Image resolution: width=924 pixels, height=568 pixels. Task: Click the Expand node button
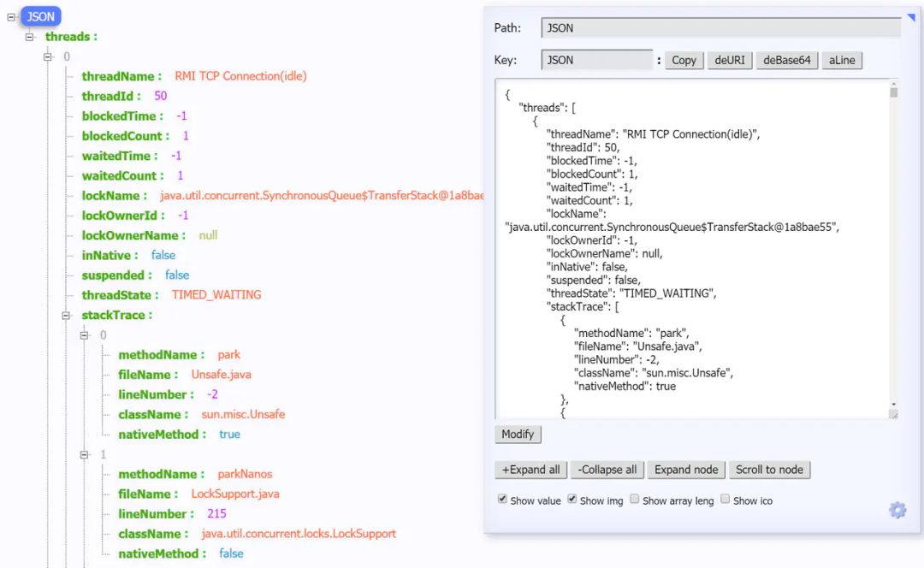pyautogui.click(x=685, y=469)
